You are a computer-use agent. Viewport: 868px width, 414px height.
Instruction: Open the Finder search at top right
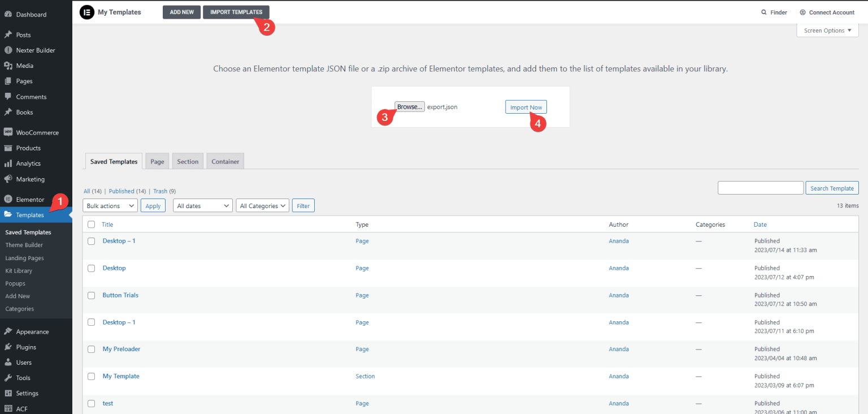774,12
